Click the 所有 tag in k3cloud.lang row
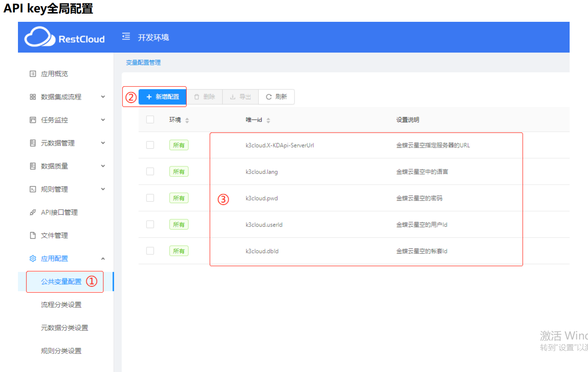The image size is (588, 372). (179, 172)
